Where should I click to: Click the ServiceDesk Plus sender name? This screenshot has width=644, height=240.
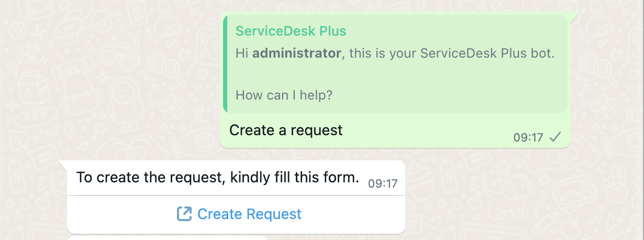point(291,31)
